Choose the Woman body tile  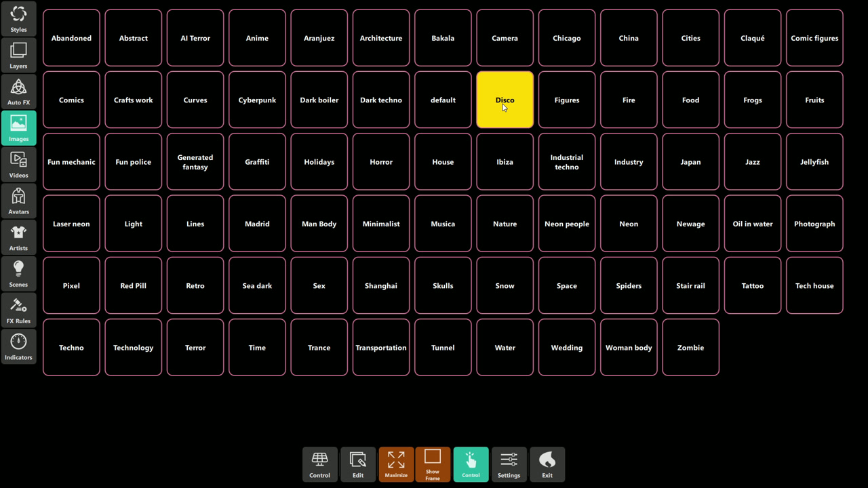[x=629, y=348]
